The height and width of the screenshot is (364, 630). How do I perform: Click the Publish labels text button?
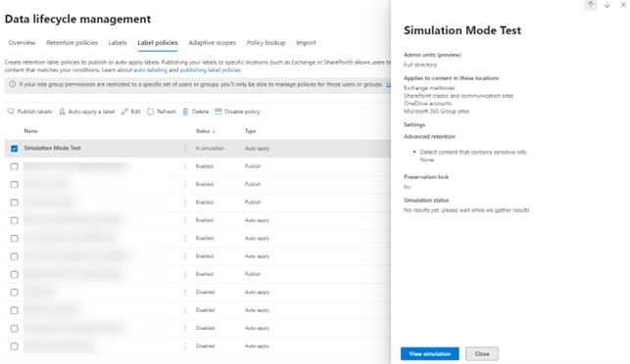[x=34, y=112]
